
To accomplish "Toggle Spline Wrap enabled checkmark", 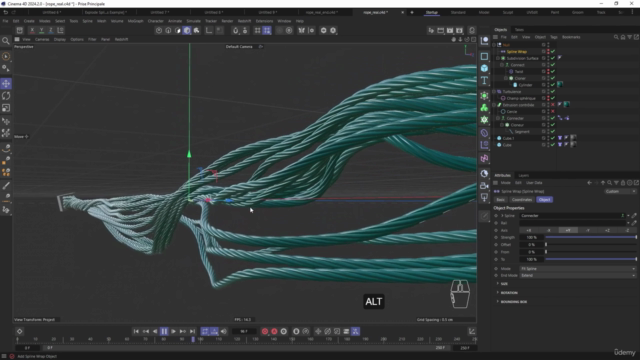I will point(553,52).
